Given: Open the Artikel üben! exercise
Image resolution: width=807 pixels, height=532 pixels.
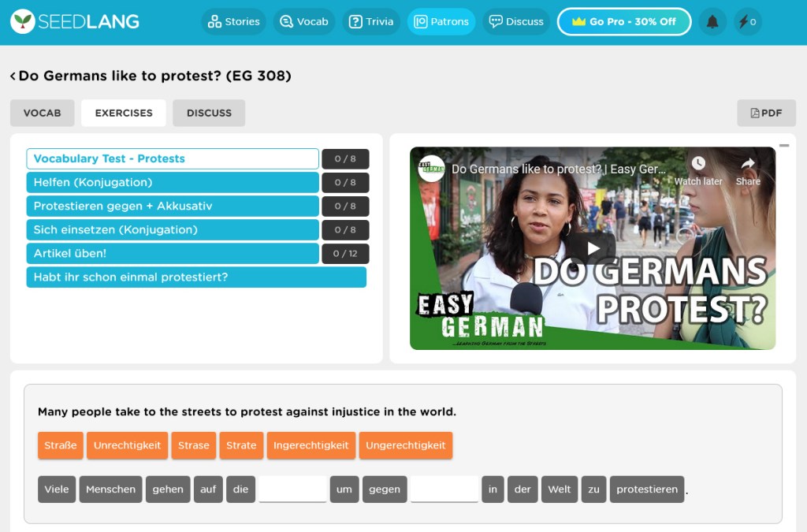Looking at the screenshot, I should (x=172, y=254).
